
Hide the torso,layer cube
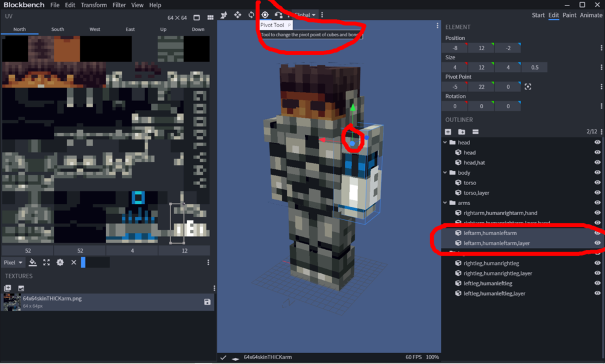[x=597, y=192]
